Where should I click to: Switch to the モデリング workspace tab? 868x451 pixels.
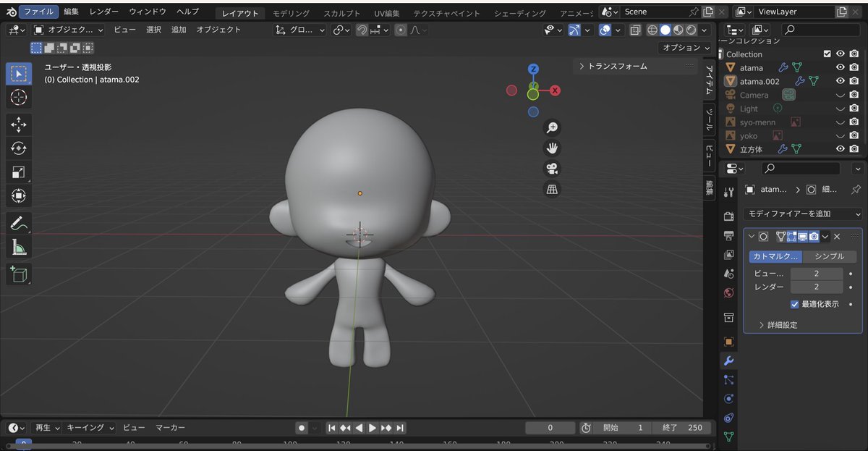(x=291, y=13)
